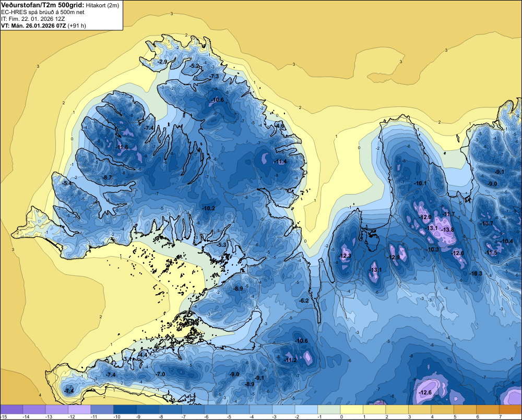This screenshot has height=420, width=522.
Task: Click the -10.1 temperature label
Action: 420,183
